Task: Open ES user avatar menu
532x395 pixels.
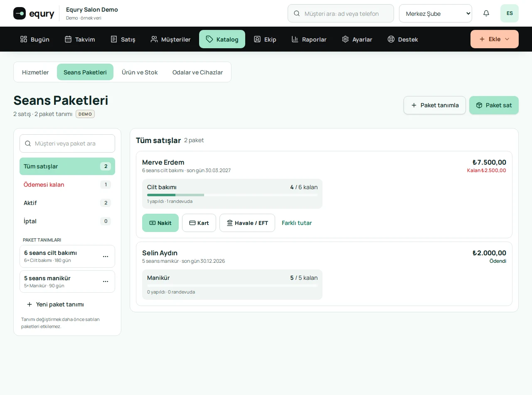Action: (x=510, y=13)
